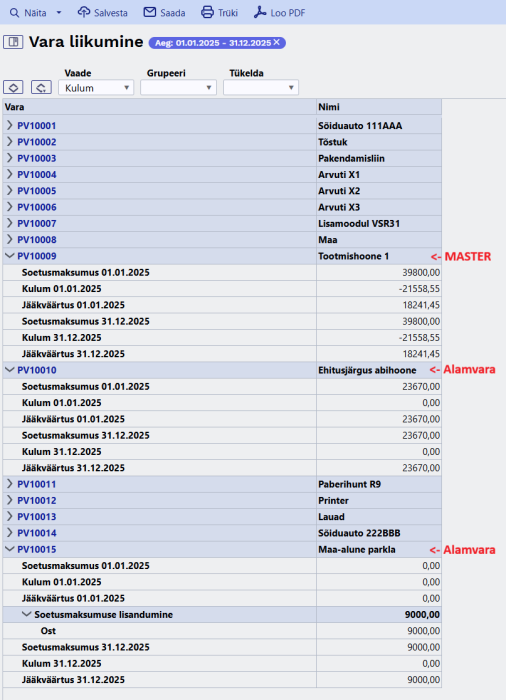This screenshot has width=506, height=700.
Task: Click the Näita magnifier icon
Action: click(15, 12)
